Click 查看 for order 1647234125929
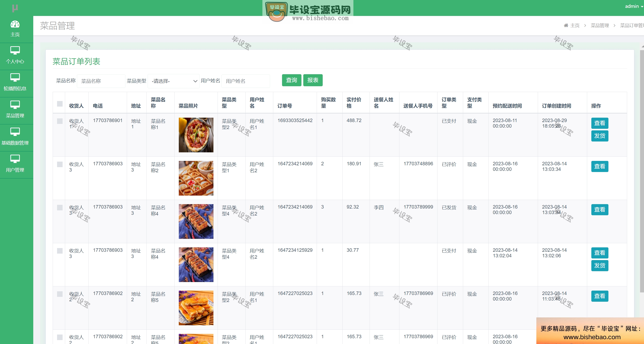Screen dimensions: 644x344 coord(599,253)
